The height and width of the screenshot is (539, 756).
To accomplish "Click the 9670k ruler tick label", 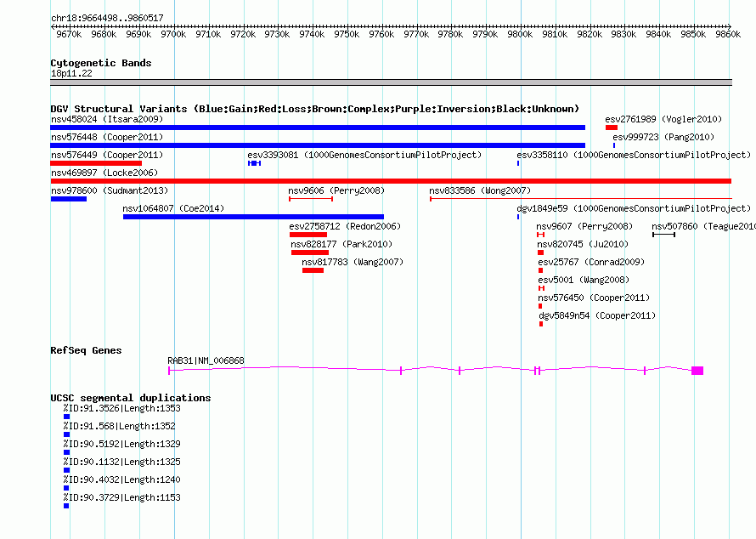I will pos(69,34).
